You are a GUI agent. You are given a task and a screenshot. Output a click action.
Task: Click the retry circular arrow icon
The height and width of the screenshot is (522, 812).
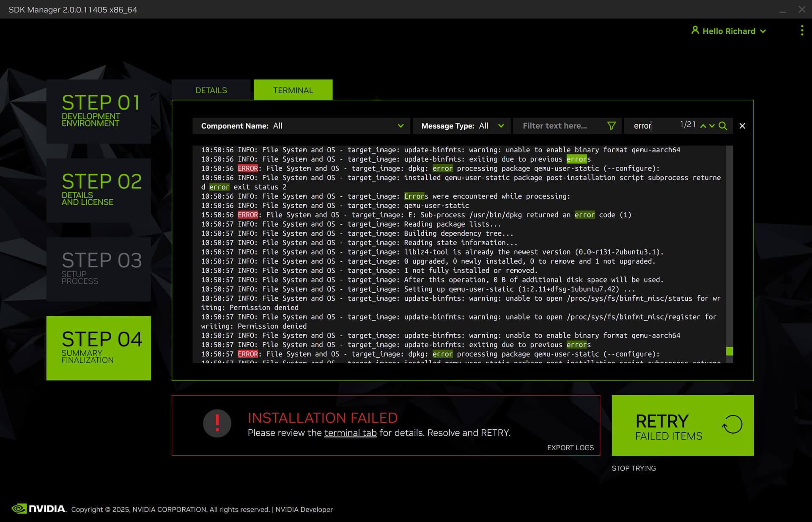(732, 424)
